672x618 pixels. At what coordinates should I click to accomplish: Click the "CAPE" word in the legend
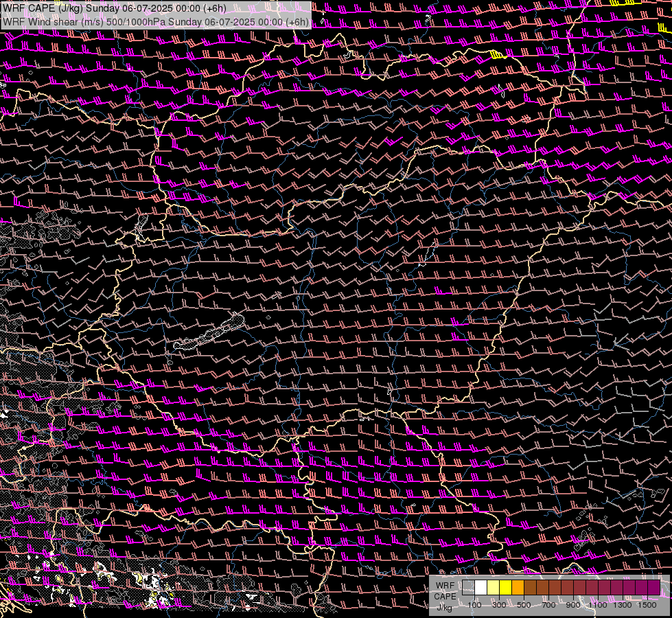[445, 597]
